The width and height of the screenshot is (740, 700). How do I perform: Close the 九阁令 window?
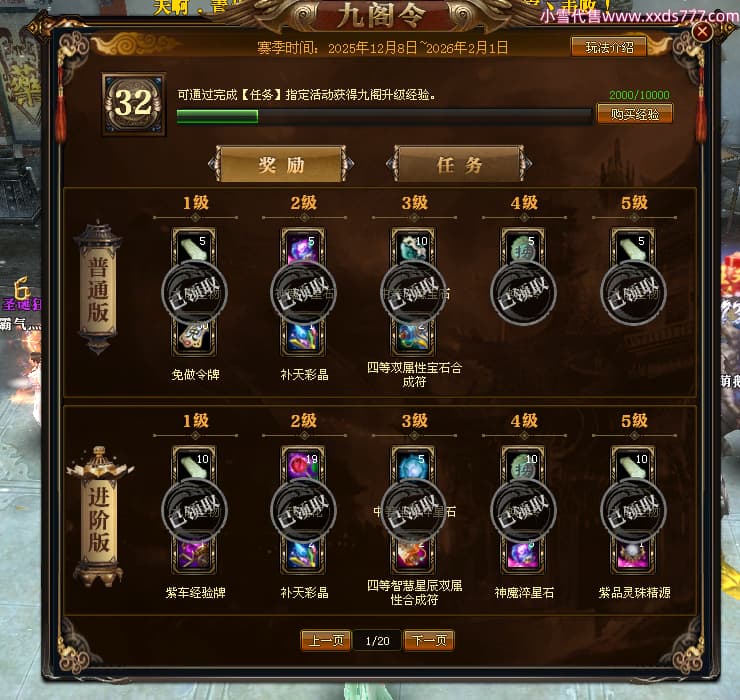click(x=702, y=32)
